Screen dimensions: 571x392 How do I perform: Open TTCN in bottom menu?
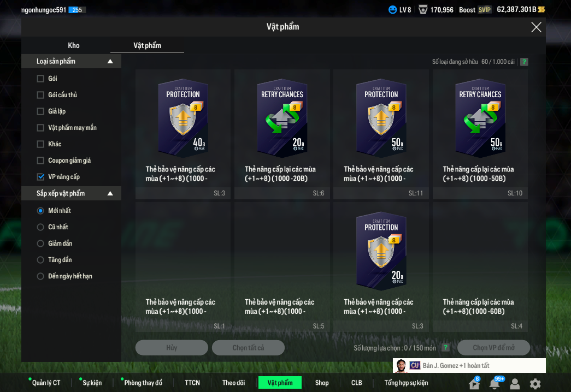click(x=192, y=383)
